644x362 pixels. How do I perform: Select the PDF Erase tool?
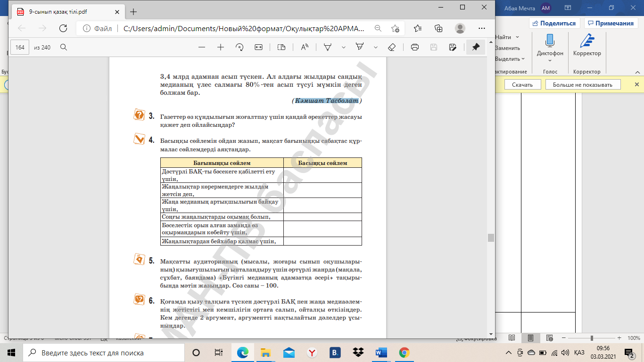(x=391, y=47)
